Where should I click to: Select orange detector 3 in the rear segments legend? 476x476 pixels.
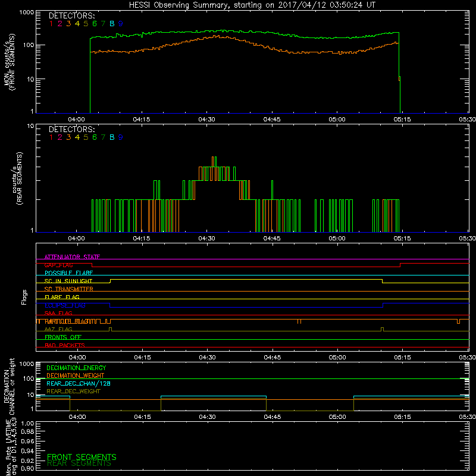point(68,137)
